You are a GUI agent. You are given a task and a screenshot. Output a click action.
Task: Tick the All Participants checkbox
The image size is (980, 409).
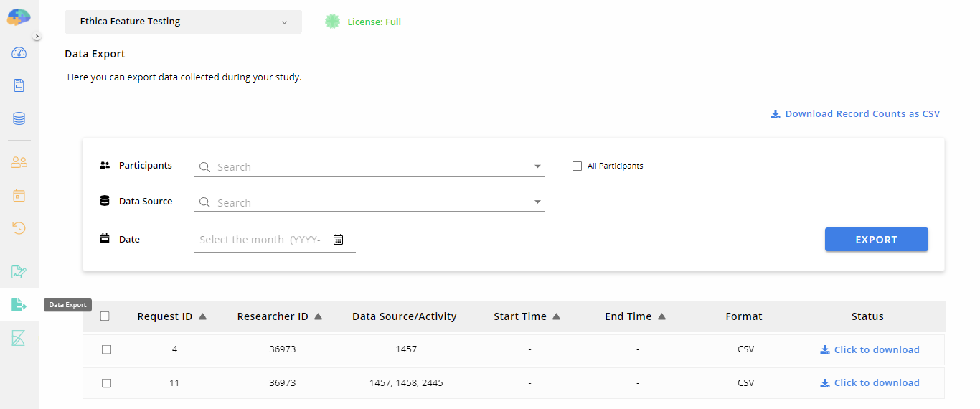pyautogui.click(x=577, y=166)
